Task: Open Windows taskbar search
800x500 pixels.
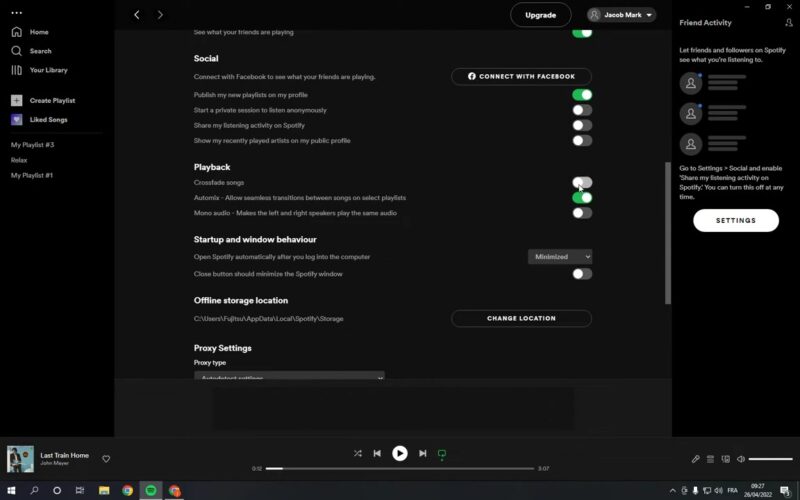Action: click(x=34, y=490)
